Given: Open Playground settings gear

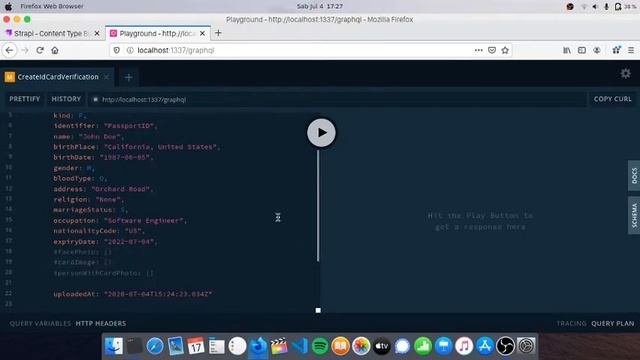Looking at the screenshot, I should pyautogui.click(x=625, y=73).
